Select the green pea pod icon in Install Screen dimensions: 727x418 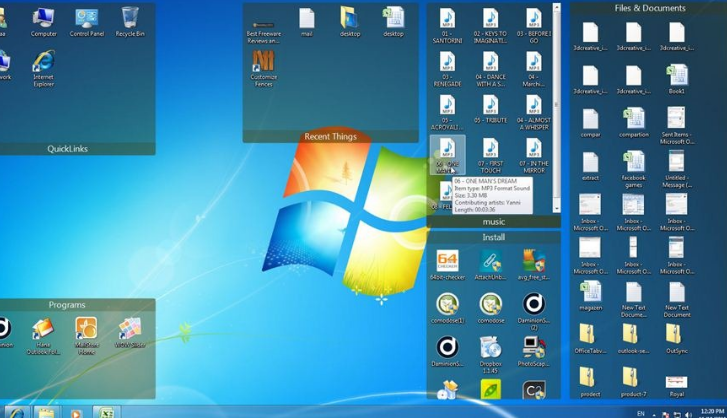pos(491,390)
